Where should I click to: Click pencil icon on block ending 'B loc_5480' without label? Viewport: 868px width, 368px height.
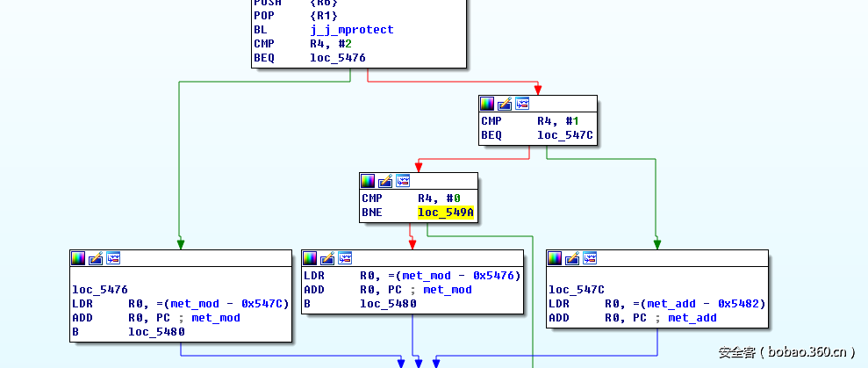pos(327,258)
